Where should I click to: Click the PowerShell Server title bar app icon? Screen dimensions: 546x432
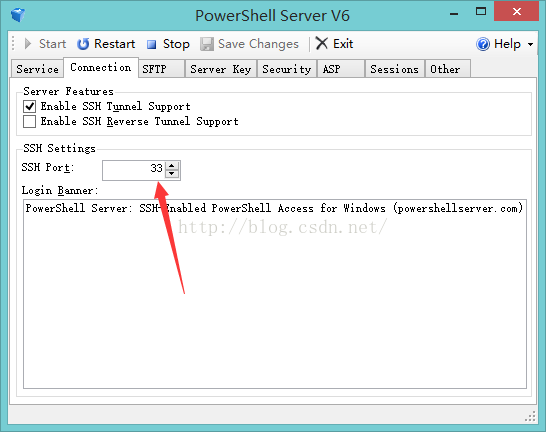click(17, 15)
